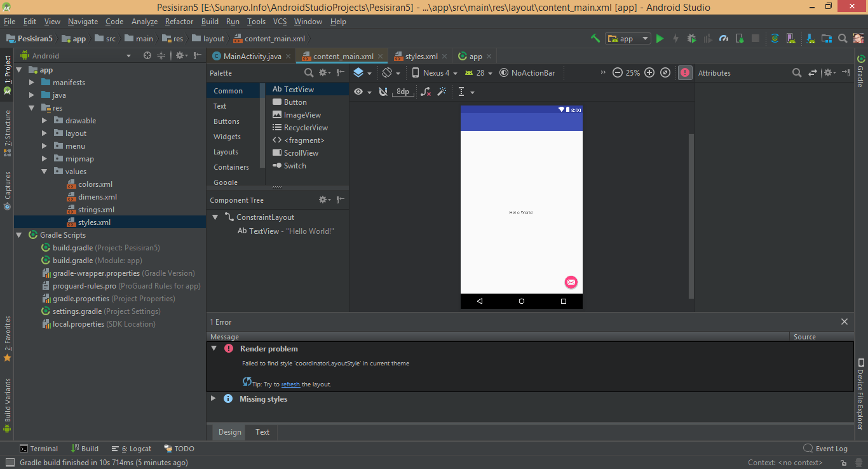Click the view all attributes arrows icon

tap(813, 73)
